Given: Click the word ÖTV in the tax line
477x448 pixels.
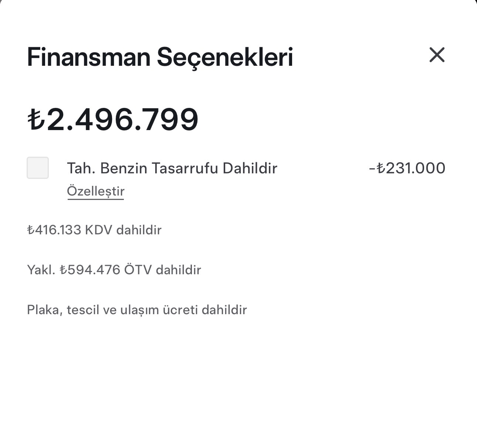Looking at the screenshot, I should (138, 269).
